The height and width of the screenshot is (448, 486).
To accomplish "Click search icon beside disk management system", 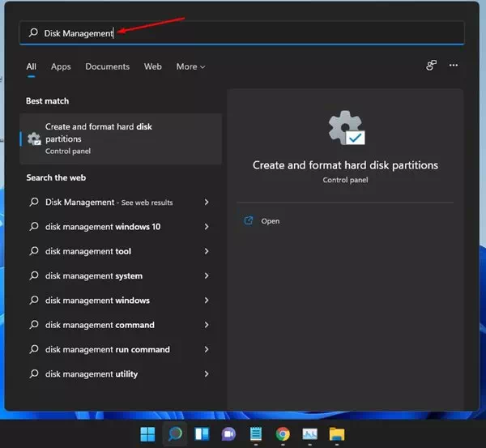I will (x=34, y=275).
